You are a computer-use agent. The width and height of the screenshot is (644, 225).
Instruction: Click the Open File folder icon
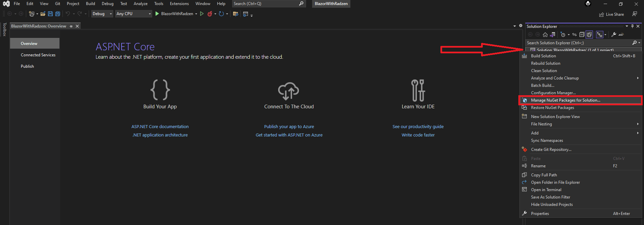(x=43, y=14)
